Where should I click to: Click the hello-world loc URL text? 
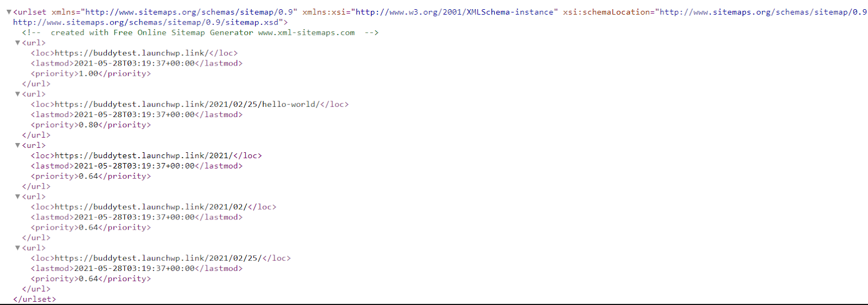187,104
